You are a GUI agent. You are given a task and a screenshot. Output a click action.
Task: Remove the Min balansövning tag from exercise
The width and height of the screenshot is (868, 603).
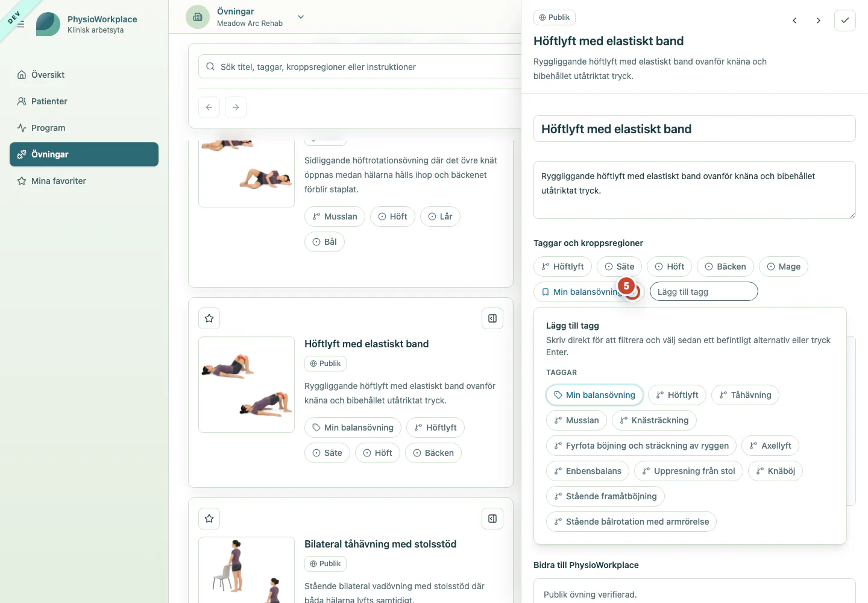click(x=632, y=292)
